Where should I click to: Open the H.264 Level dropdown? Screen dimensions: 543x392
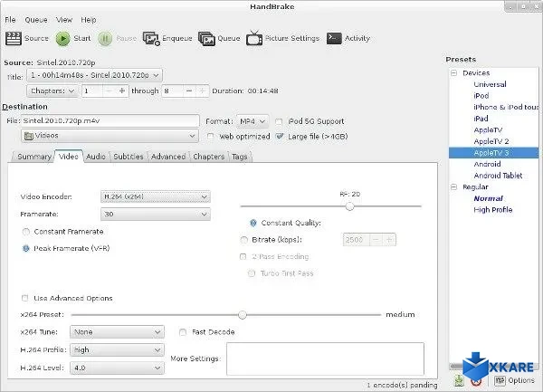click(117, 368)
